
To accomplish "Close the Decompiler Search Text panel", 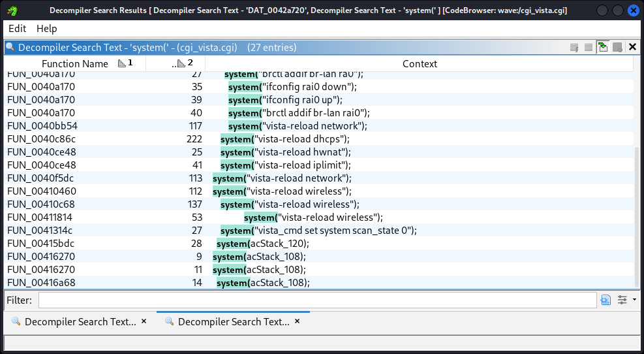I will 632,47.
